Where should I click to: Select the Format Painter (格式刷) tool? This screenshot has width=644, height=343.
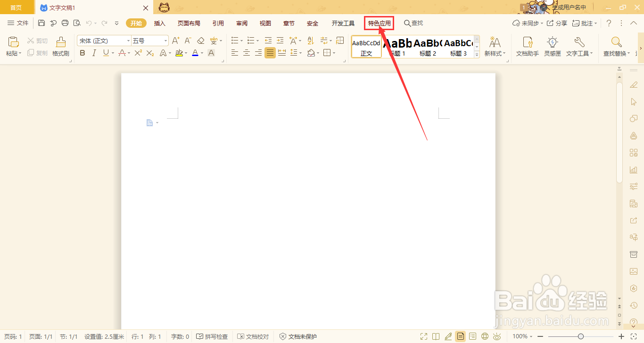coord(60,46)
